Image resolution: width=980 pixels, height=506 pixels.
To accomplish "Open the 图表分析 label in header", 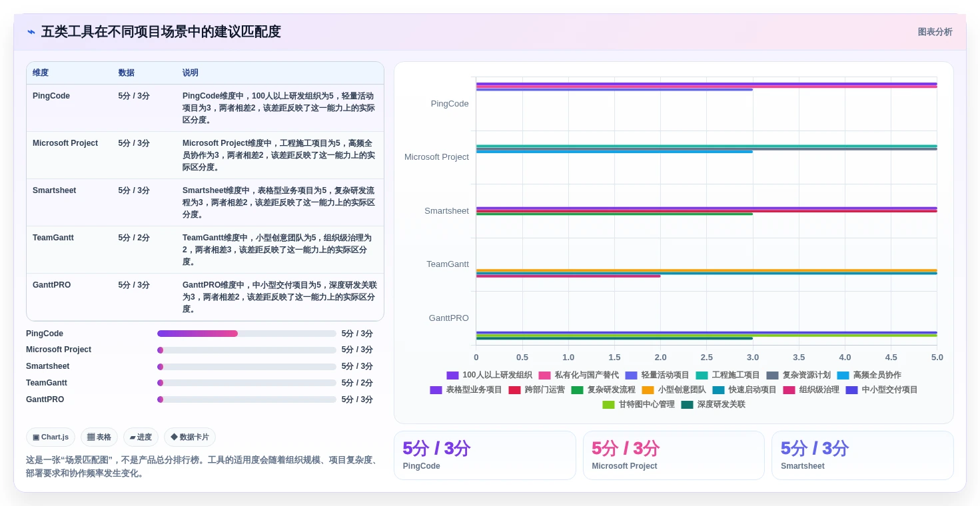I will 935,32.
